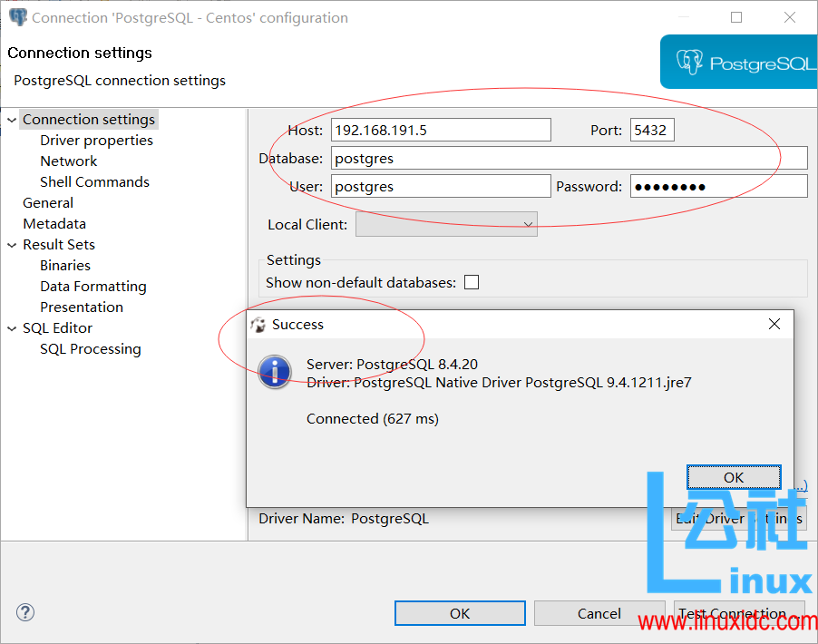Viewport: 818px width, 644px height.
Task: Click the Password input field
Action: pyautogui.click(x=718, y=186)
